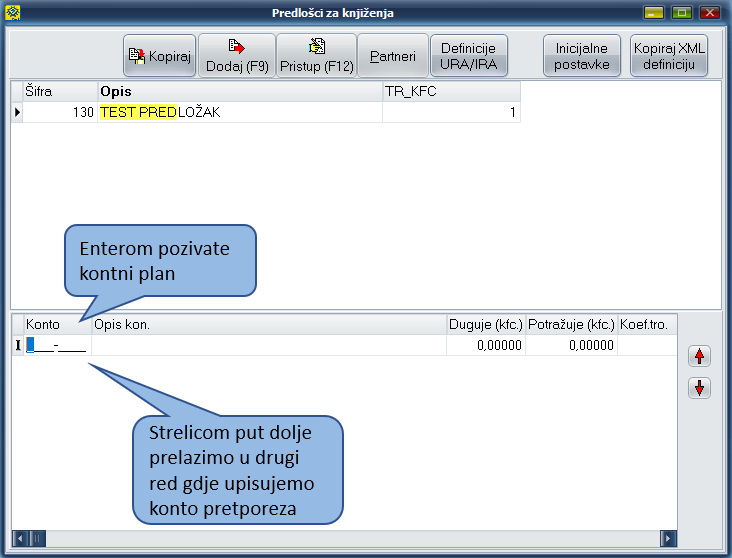Click the Potražuje (kfc.) cell value

(571, 346)
